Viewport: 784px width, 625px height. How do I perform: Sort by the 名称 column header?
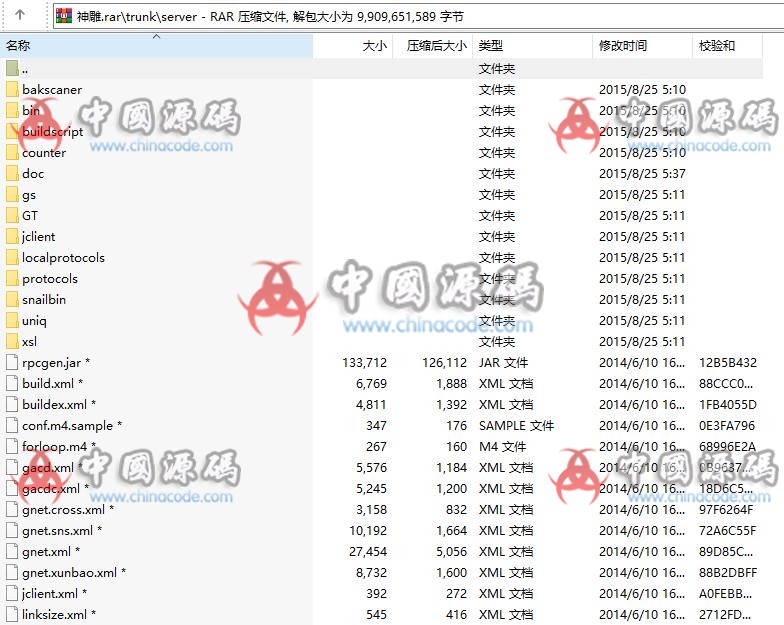click(156, 46)
